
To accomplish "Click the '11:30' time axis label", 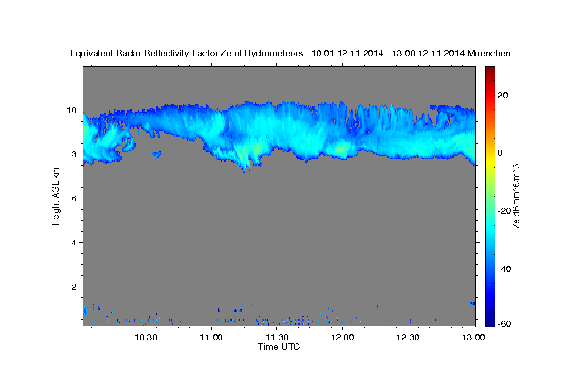I will 277,337.
